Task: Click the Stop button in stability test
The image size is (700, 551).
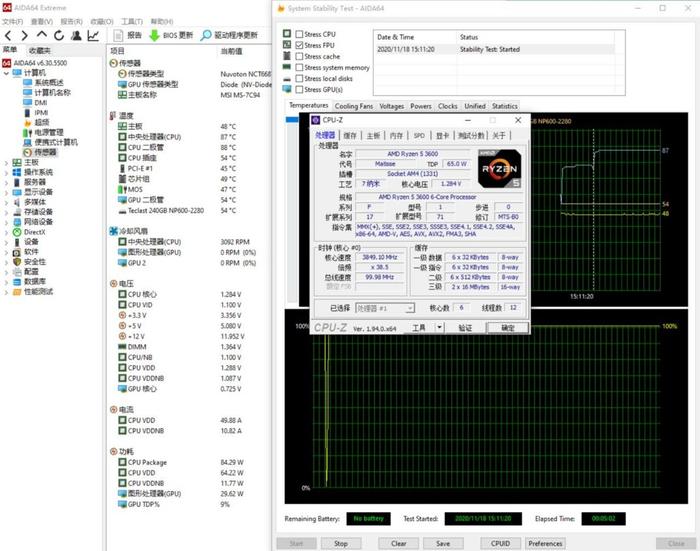Action: coord(341,543)
